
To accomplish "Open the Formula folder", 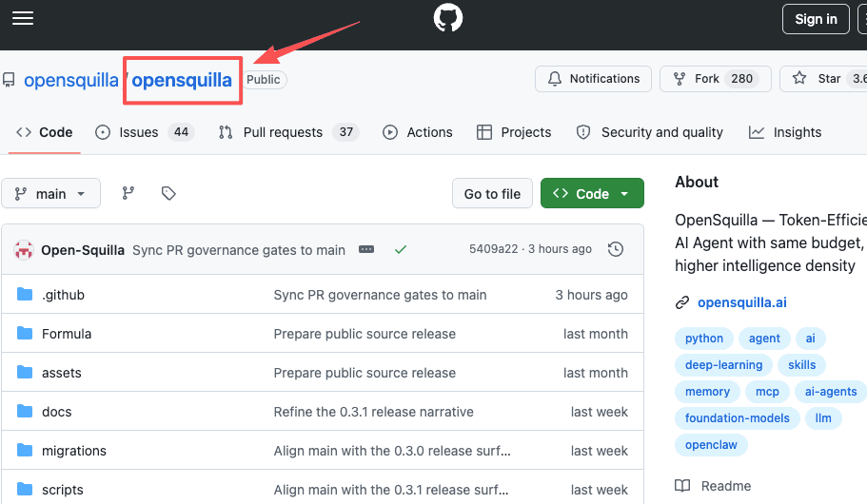I will coord(67,335).
